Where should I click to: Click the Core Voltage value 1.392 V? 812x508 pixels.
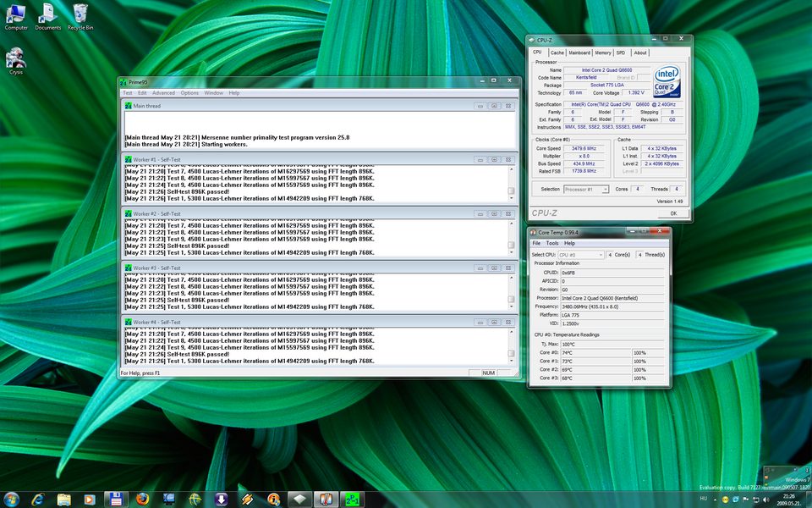635,93
